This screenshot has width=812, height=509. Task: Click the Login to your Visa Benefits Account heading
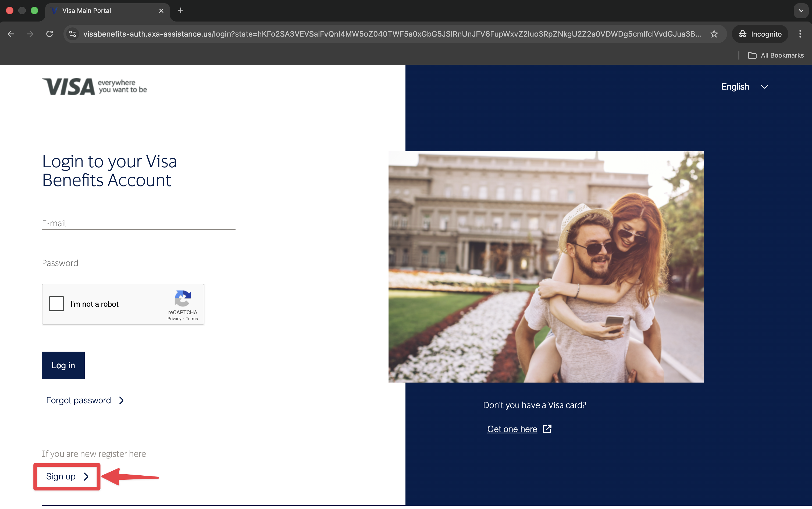109,171
